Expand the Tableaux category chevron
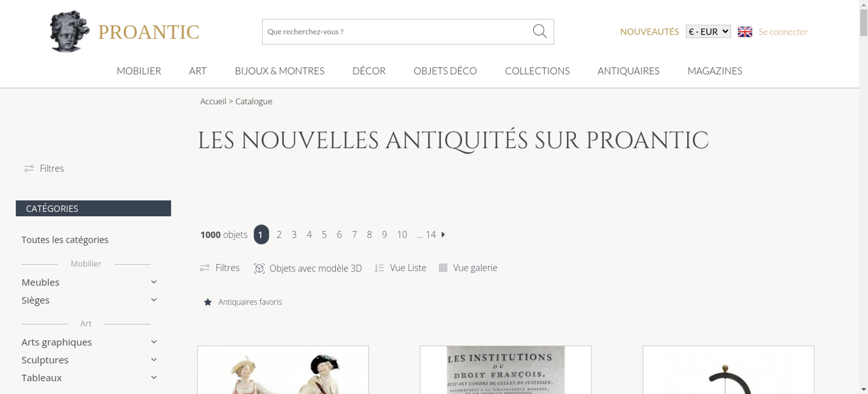Image resolution: width=868 pixels, height=394 pixels. pyautogui.click(x=154, y=378)
